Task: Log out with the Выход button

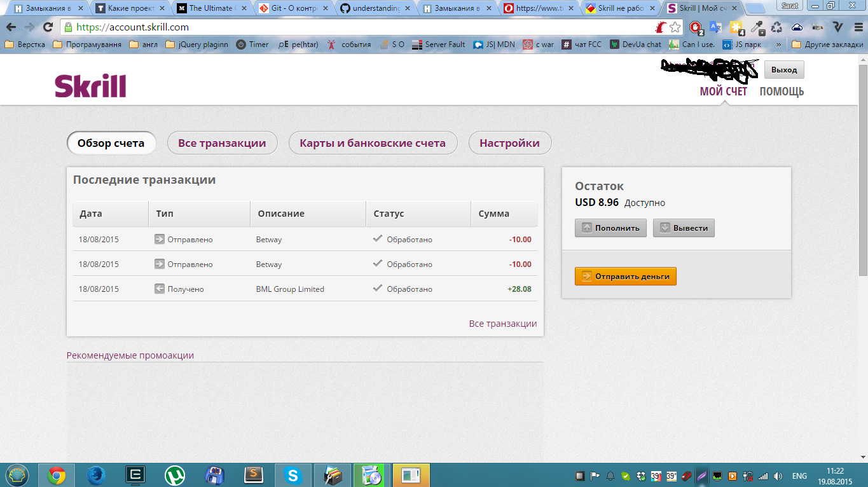Action: [784, 70]
